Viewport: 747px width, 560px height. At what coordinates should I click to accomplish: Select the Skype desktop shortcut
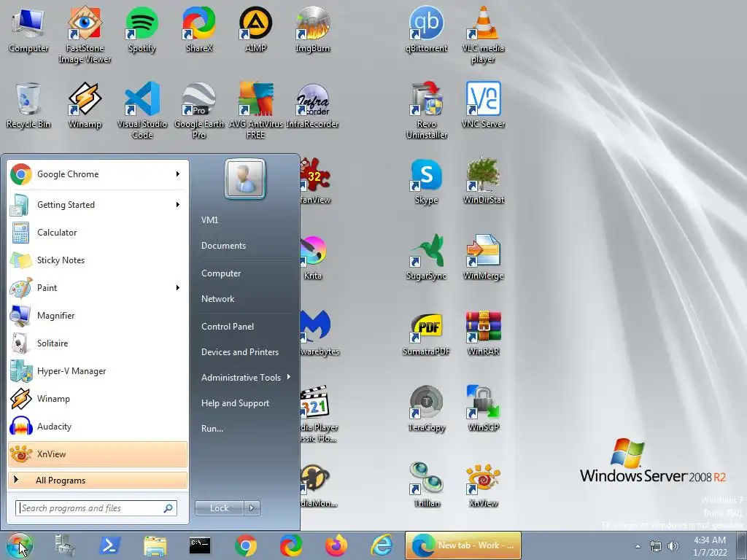pos(426,181)
